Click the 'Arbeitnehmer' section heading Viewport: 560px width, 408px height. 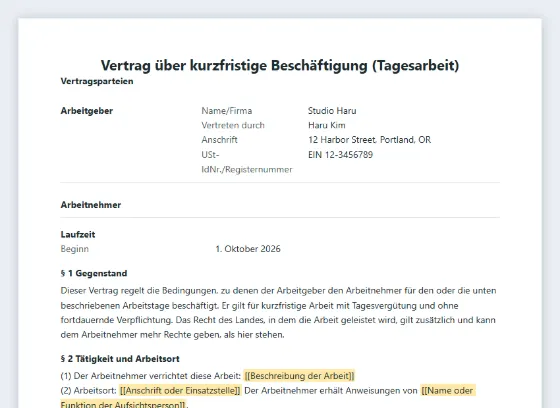(x=91, y=205)
